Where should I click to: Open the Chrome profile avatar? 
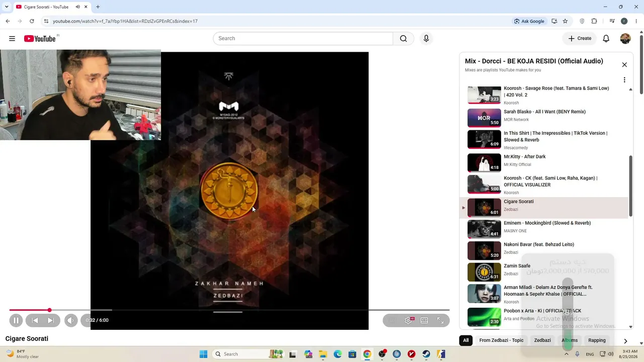[x=624, y=21]
